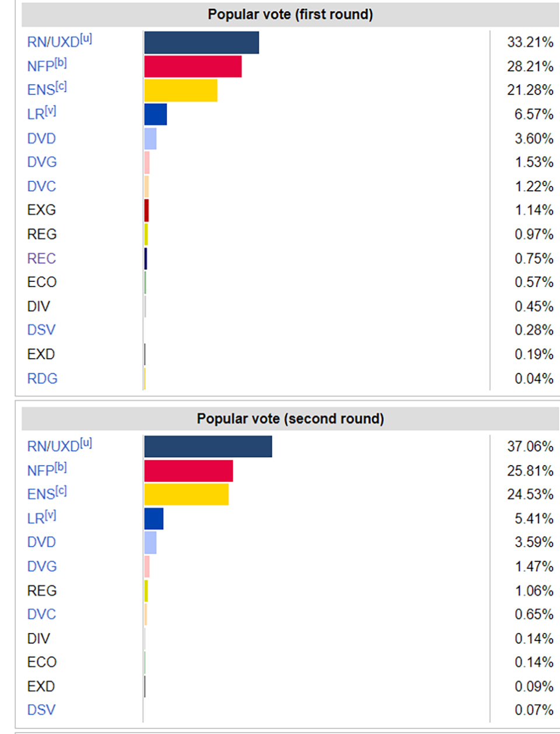560x734 pixels.
Task: Open the visited REC party link
Action: pos(41,258)
